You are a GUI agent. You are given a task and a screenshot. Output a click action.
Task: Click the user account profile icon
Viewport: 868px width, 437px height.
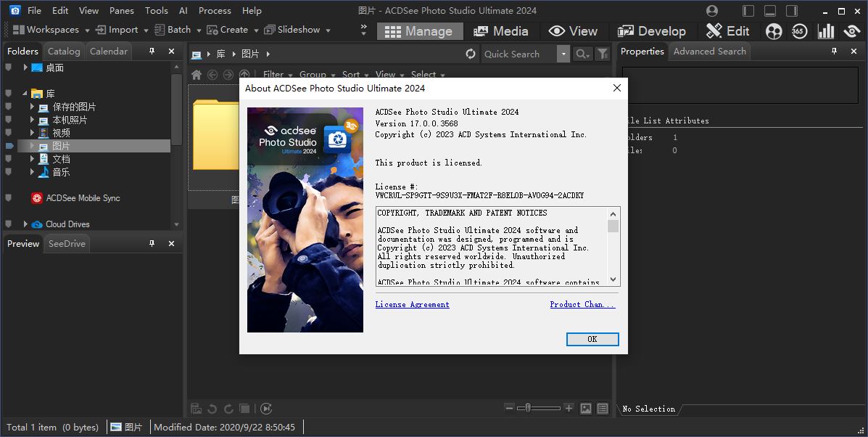click(x=712, y=10)
